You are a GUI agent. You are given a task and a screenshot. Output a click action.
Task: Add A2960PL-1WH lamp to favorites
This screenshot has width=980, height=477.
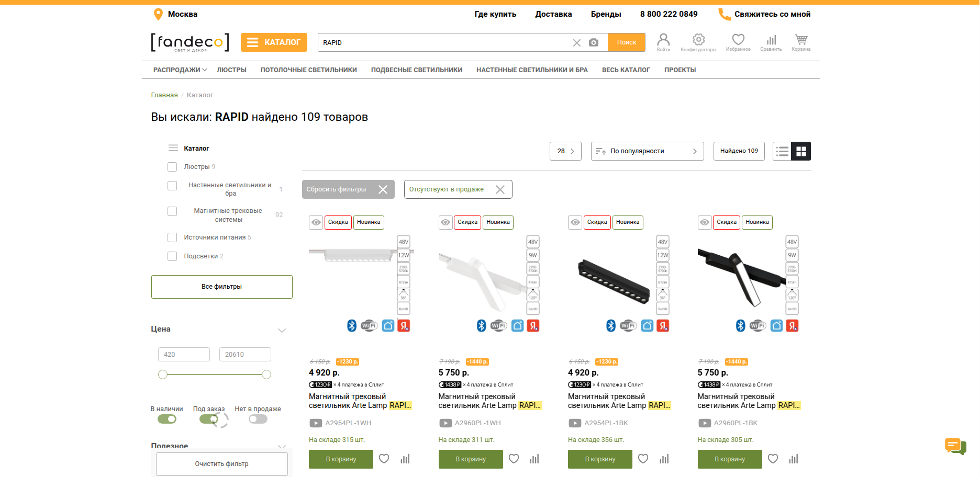coord(514,459)
